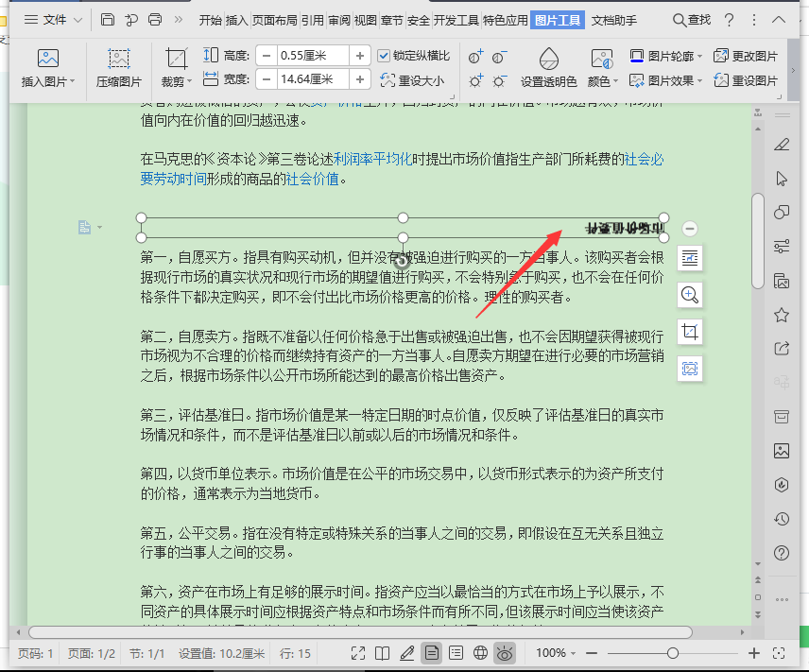Open the 图片轮廓 dropdown
Image resolution: width=809 pixels, height=672 pixels.
[666, 56]
